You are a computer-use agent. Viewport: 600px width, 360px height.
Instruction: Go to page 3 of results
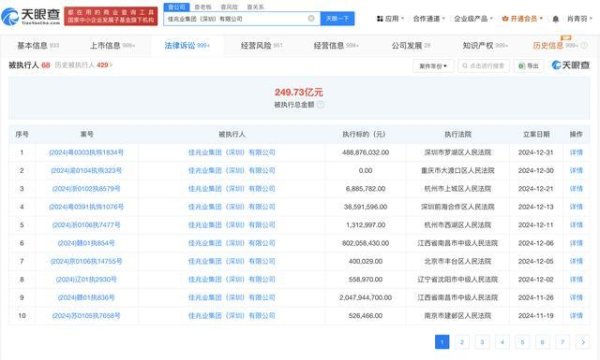click(482, 342)
